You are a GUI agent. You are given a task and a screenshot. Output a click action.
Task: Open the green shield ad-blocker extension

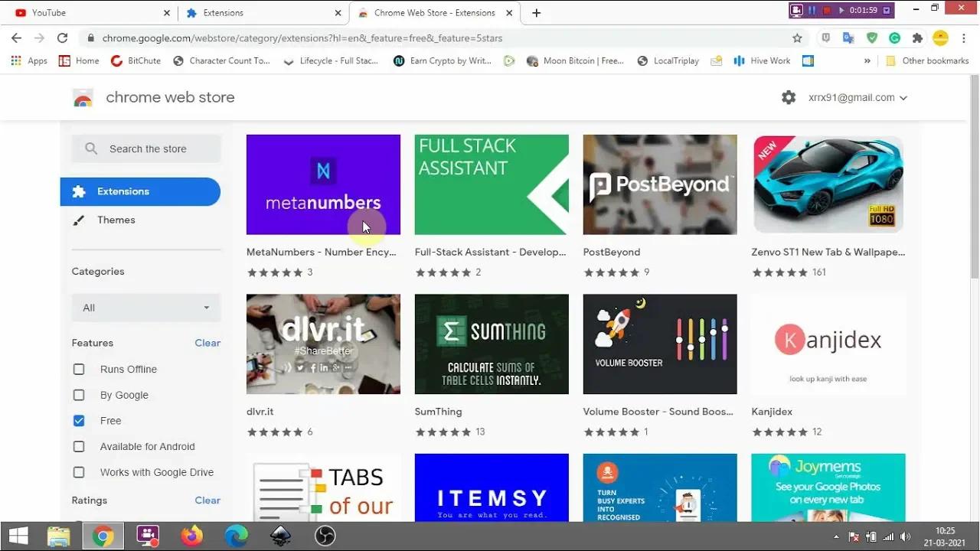coord(871,37)
